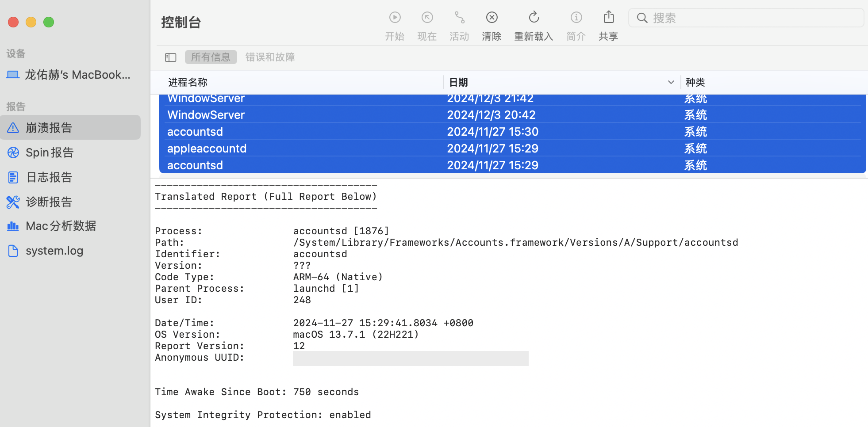Viewport: 868px width, 427px height.
Task: Switch to Errors and Faults (错误和故障) filter
Action: click(270, 57)
